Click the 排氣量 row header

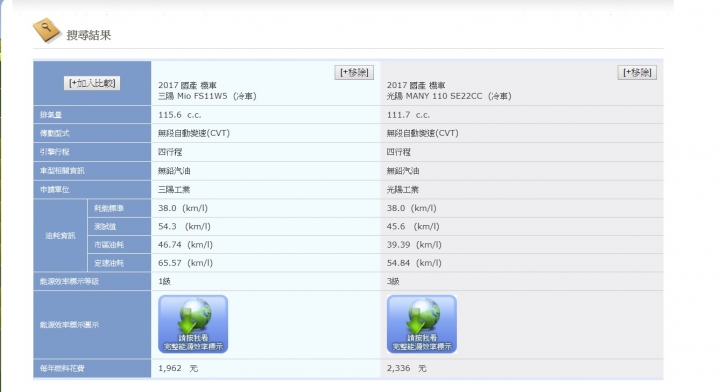(92, 115)
